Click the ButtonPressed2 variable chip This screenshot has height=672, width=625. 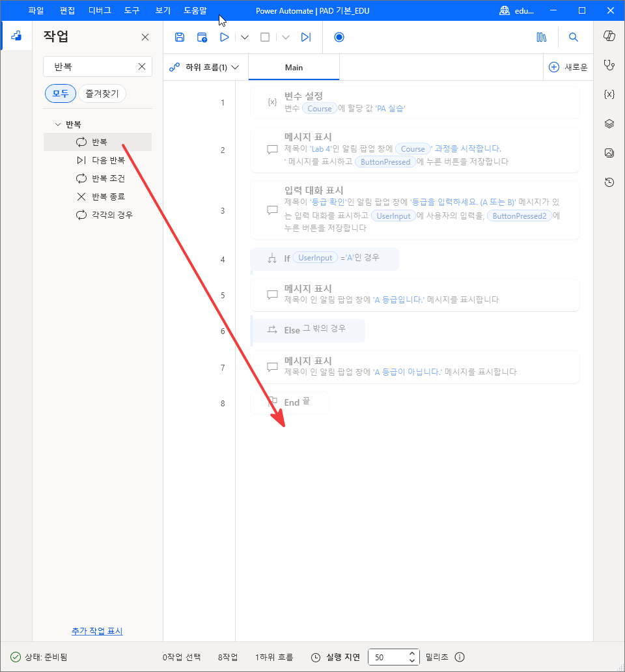tap(519, 216)
